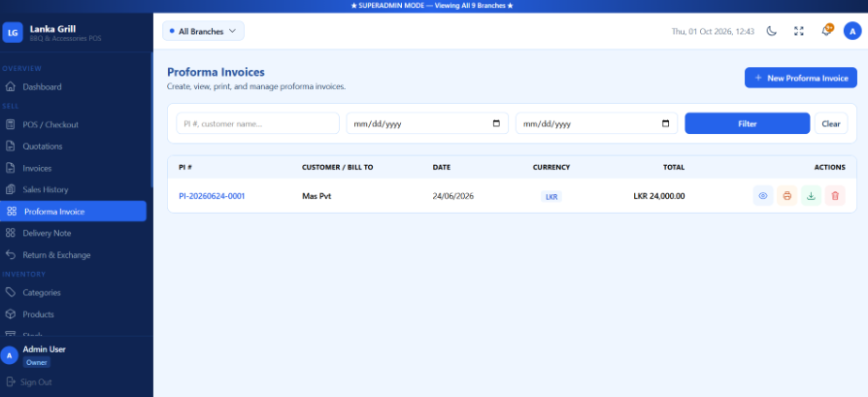Screen dimensions: 868x397
Task: Delete PI-20260624-0001 with the trash icon
Action: tap(835, 195)
